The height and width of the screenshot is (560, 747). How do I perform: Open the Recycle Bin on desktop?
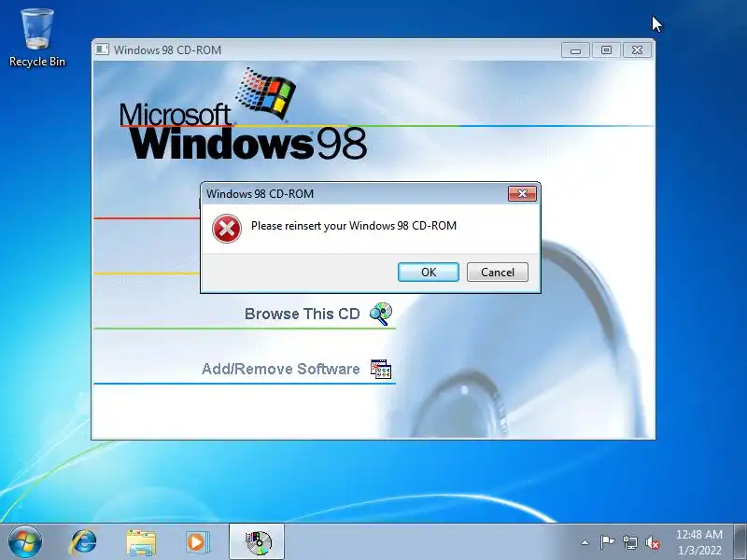click(x=37, y=38)
